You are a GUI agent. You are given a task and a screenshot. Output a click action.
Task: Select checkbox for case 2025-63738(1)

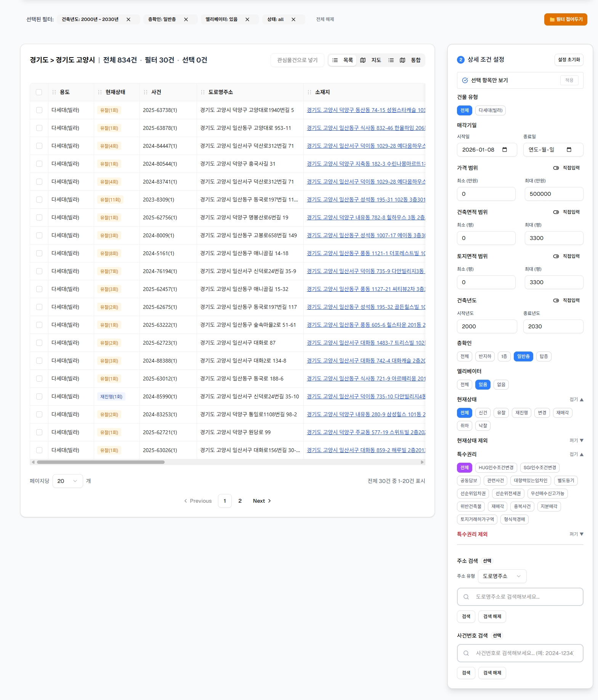point(39,110)
